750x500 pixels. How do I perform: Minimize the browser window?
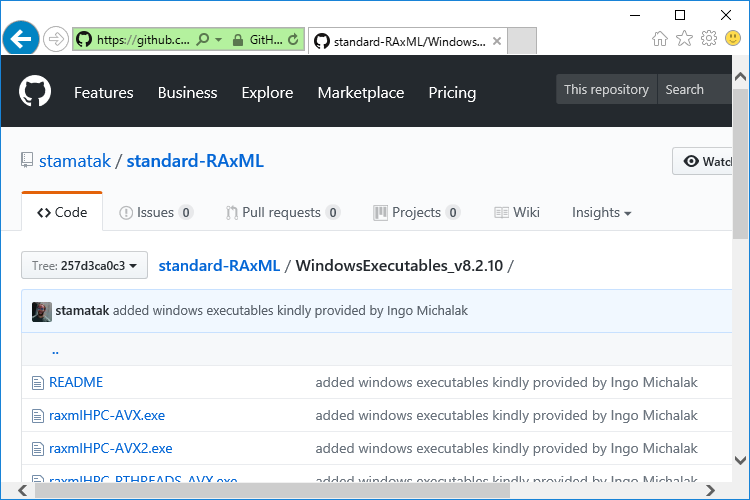[635, 15]
